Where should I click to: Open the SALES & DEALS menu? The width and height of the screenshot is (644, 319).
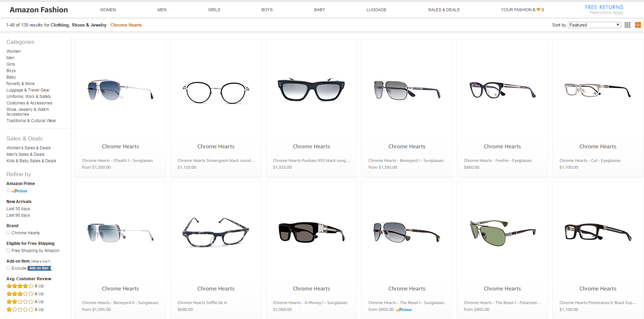coord(443,10)
